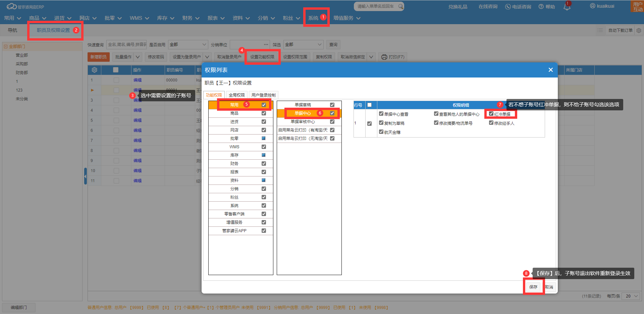Open the 系统 menu
The width and height of the screenshot is (644, 314).
click(x=313, y=18)
